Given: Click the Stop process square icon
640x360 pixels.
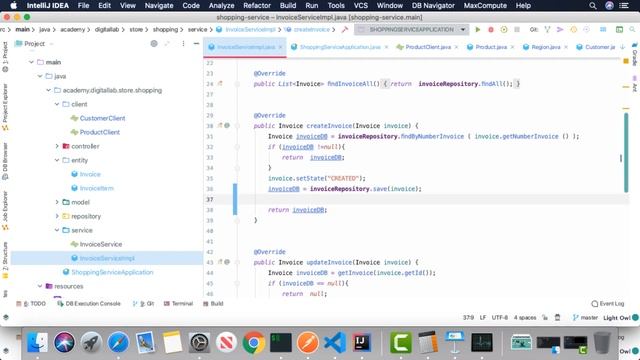Looking at the screenshot, I should [517, 29].
